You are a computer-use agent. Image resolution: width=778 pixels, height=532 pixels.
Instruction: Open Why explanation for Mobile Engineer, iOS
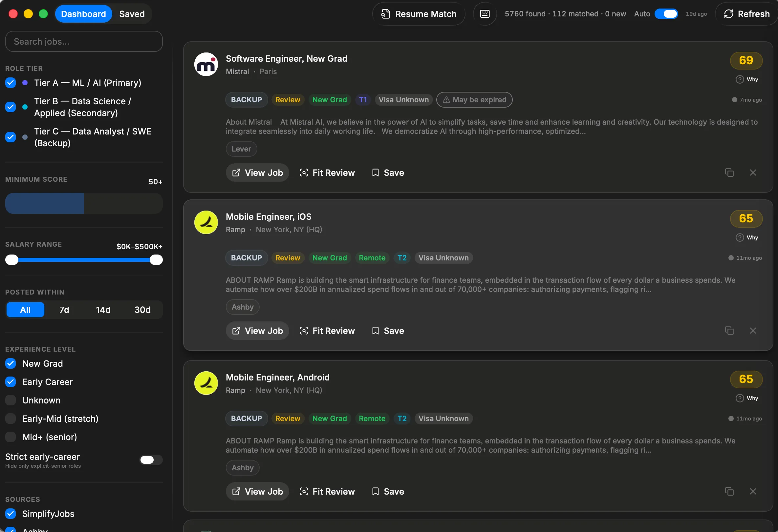[746, 238]
